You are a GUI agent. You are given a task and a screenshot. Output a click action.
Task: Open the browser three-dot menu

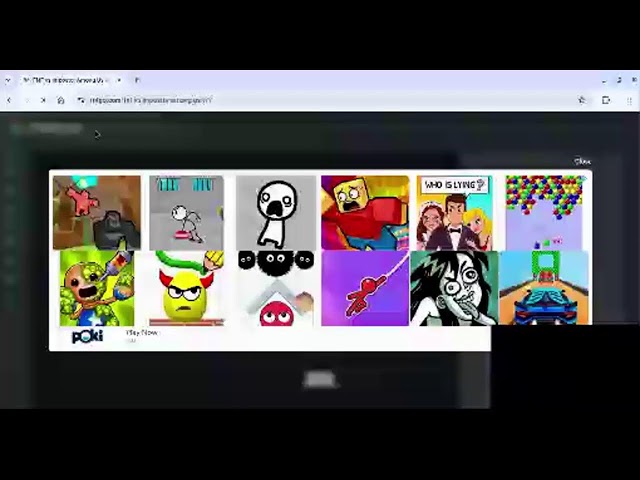[629, 100]
